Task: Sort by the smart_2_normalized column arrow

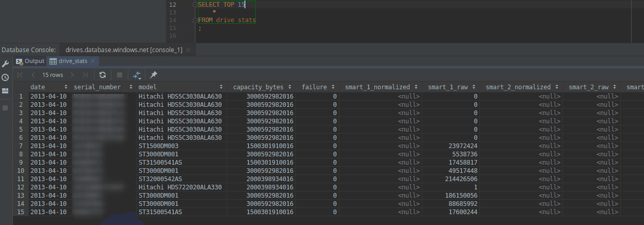Action: pyautogui.click(x=556, y=87)
